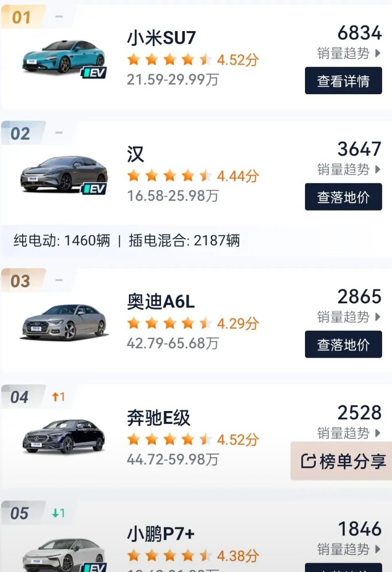The height and width of the screenshot is (572, 392).
Task: Open the 奔驰E级 car thumbnail
Action: (64, 436)
